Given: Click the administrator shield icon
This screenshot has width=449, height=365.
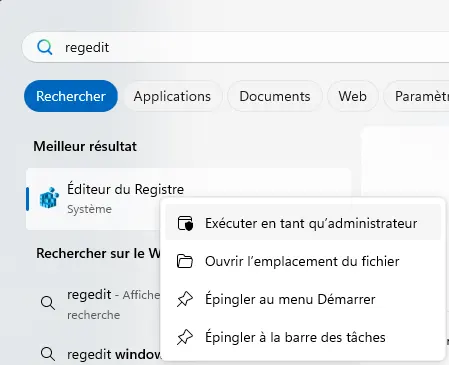Looking at the screenshot, I should pyautogui.click(x=185, y=223).
